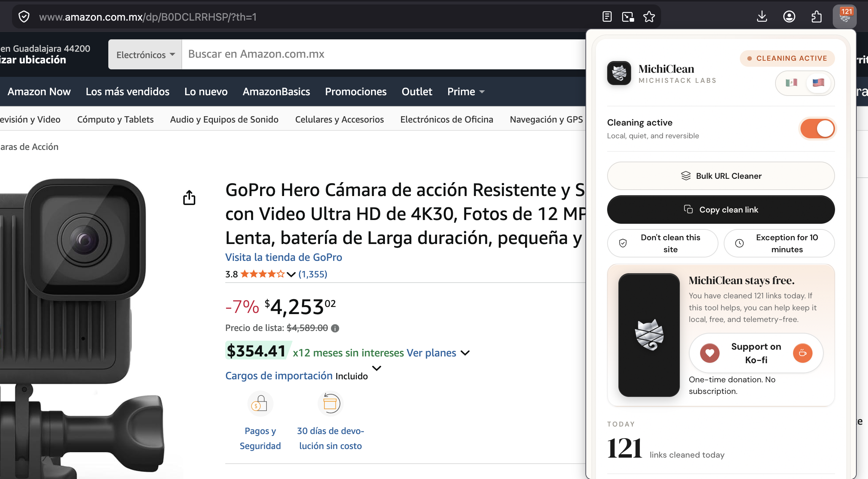This screenshot has width=868, height=479.
Task: Open Celulares y Accesorios category
Action: 340,120
